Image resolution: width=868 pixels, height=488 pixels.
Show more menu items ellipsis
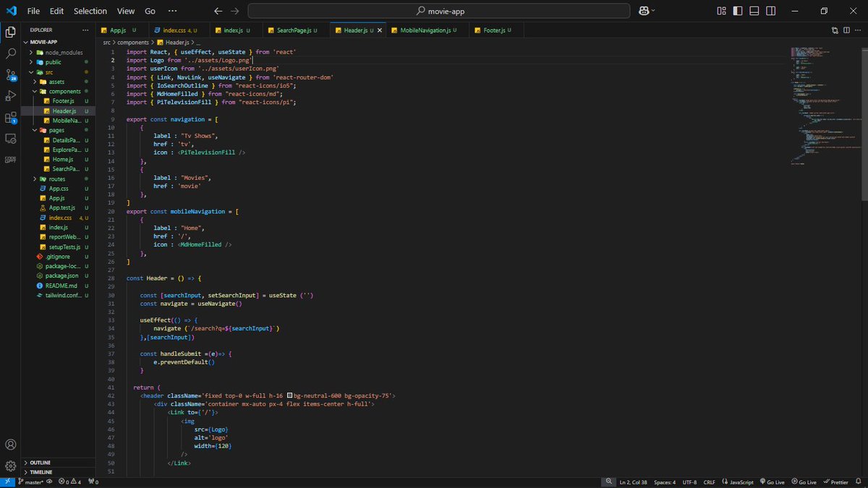pos(171,11)
